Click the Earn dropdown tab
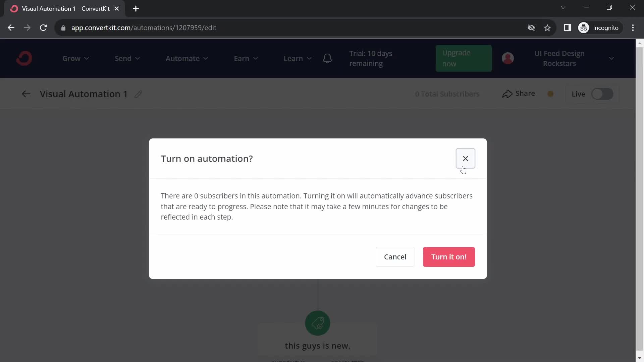This screenshot has width=644, height=362. tap(246, 58)
